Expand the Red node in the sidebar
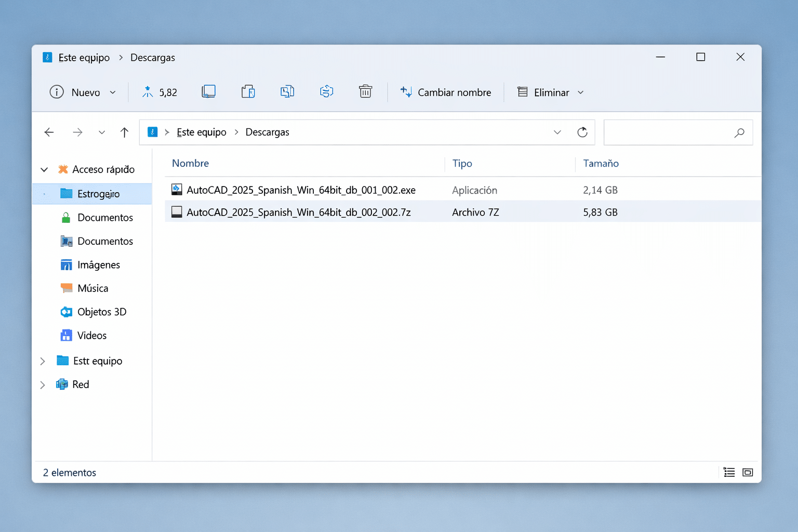Viewport: 798px width, 532px height. point(43,384)
